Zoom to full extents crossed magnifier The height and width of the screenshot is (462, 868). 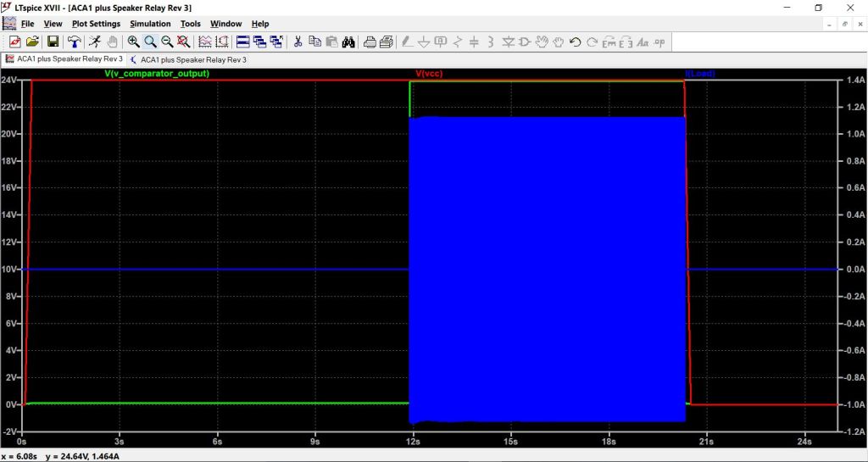click(183, 42)
